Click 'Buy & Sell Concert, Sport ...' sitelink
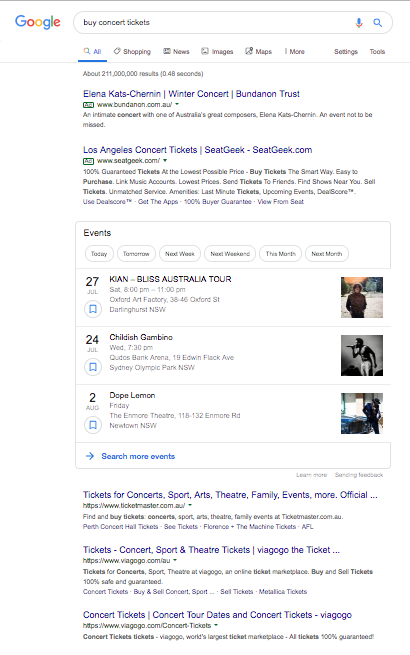 coord(174,592)
